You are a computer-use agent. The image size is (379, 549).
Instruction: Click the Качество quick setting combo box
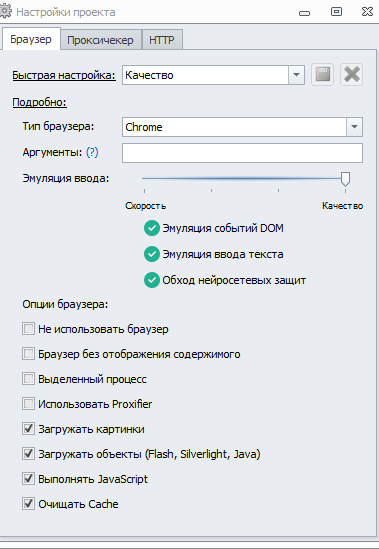point(213,75)
